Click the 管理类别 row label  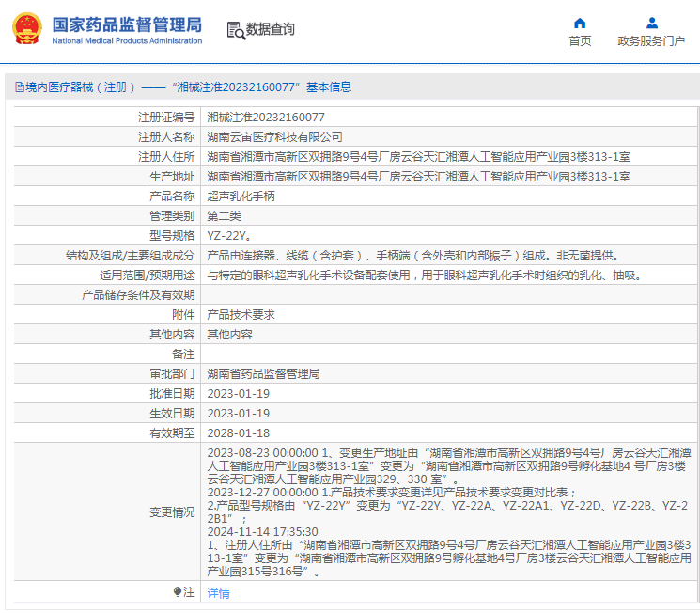click(x=172, y=216)
